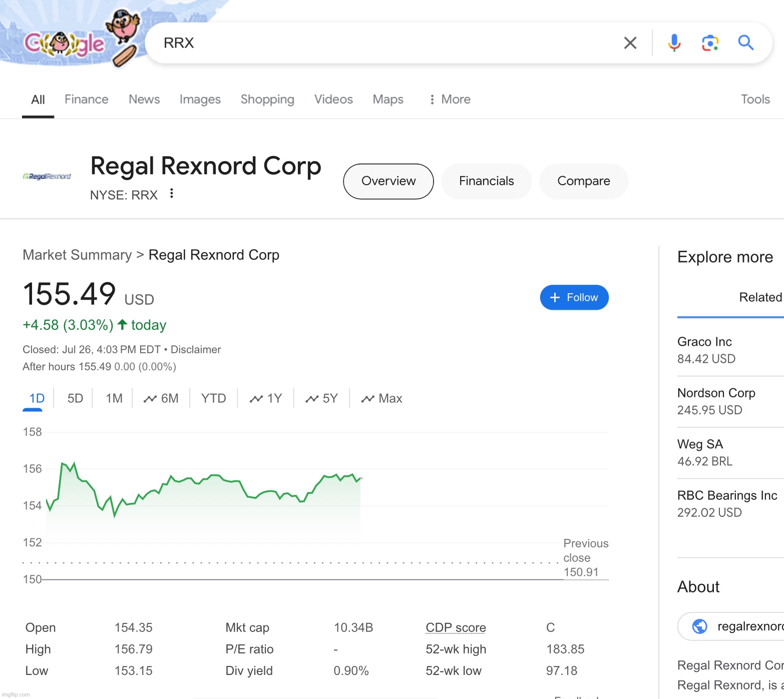Expand the More search options menu
This screenshot has height=699, width=784.
pyautogui.click(x=450, y=100)
